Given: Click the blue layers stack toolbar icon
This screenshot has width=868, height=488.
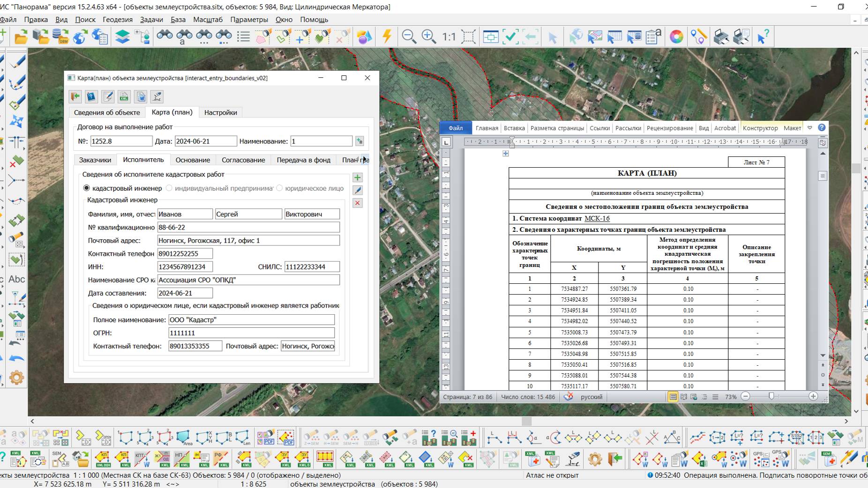Looking at the screenshot, I should point(122,37).
